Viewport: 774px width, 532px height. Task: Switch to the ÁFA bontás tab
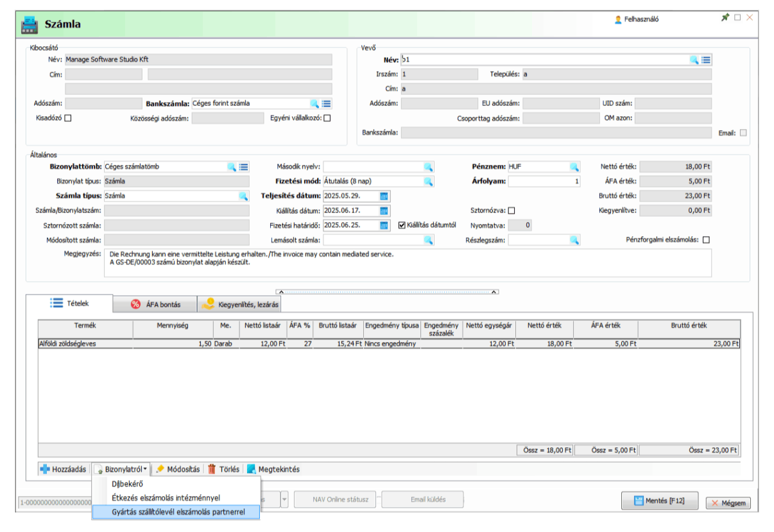[x=155, y=304]
